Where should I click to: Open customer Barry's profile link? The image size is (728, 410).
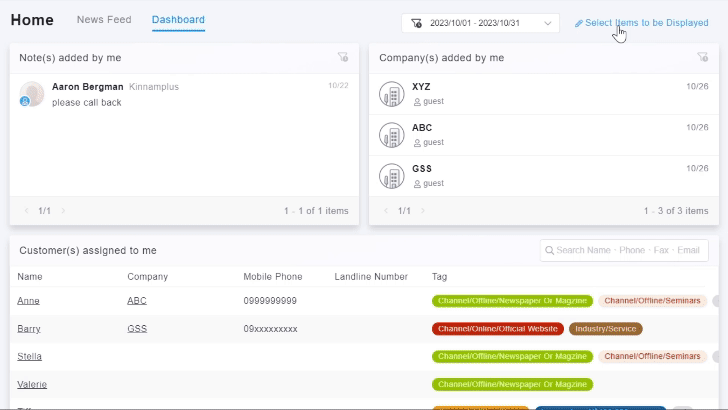29,329
